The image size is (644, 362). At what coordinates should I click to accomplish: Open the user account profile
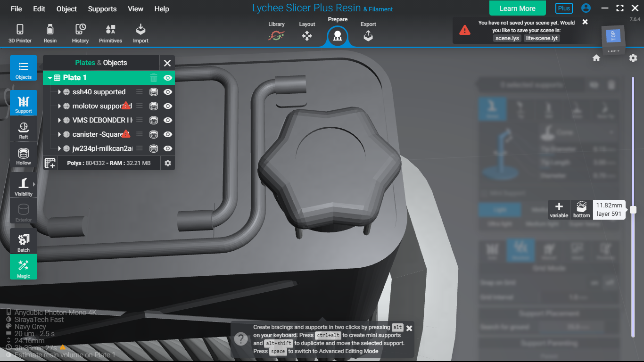click(x=586, y=8)
